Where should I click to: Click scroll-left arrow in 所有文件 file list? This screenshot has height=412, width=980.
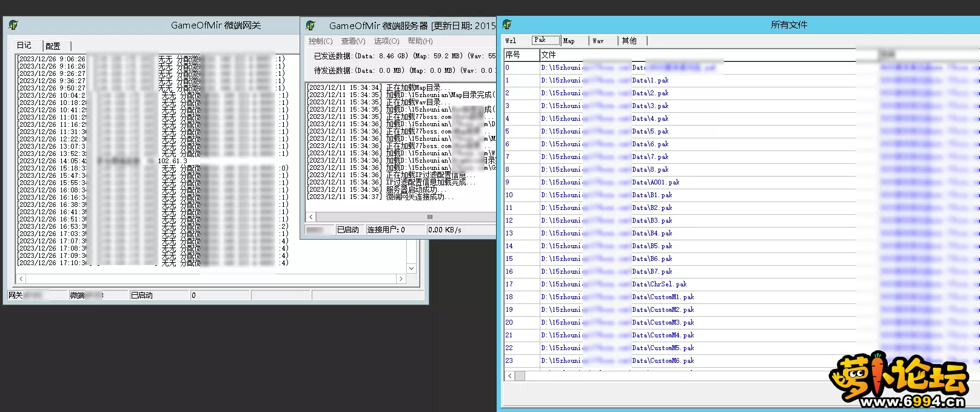pyautogui.click(x=510, y=376)
